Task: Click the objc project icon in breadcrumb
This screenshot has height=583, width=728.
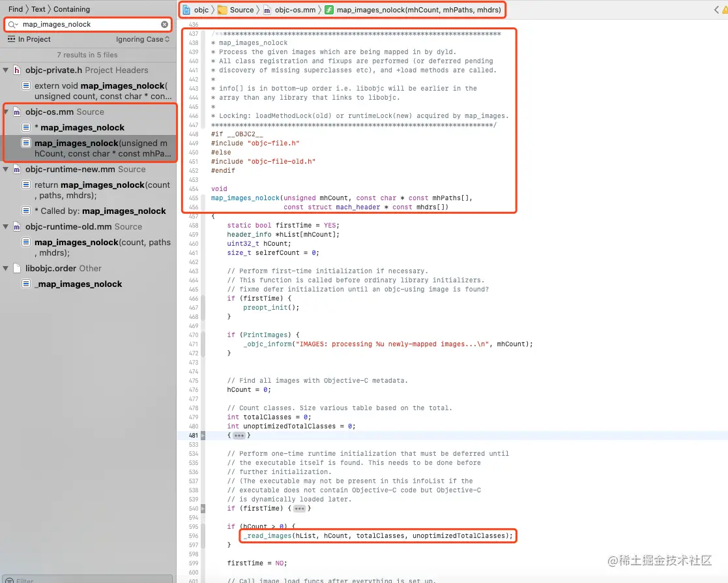Action: (x=186, y=10)
